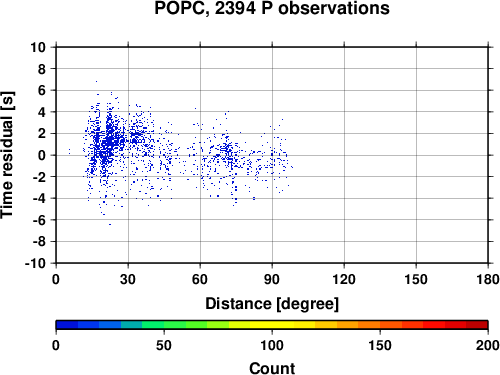Click the dark blue colorbar segment at 0
This screenshot has width=500, height=375.
click(67, 325)
